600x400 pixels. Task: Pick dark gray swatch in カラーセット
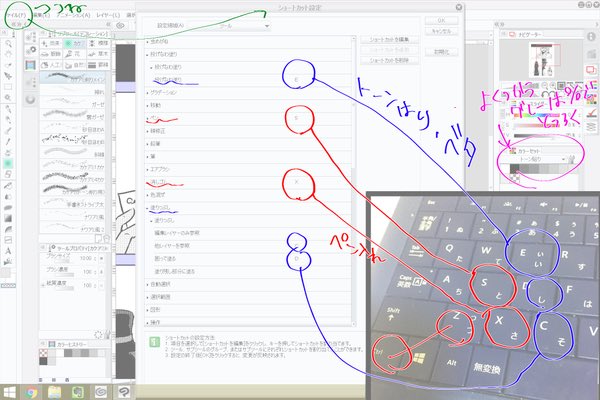pyautogui.click(x=515, y=168)
